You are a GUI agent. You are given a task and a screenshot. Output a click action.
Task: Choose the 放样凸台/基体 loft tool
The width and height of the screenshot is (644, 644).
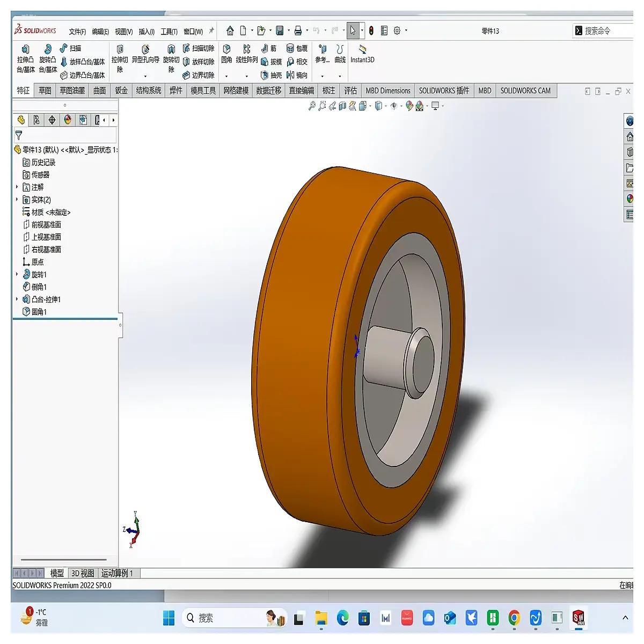(83, 62)
